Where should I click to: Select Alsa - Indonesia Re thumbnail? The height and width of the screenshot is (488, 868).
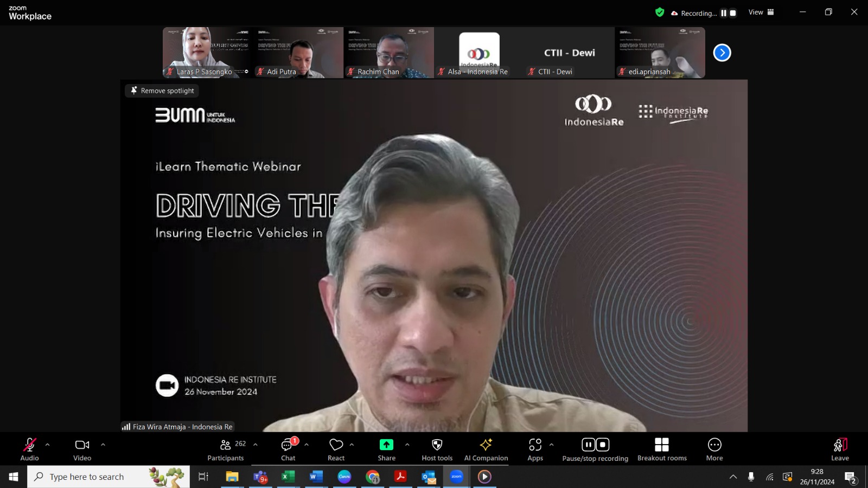(479, 53)
